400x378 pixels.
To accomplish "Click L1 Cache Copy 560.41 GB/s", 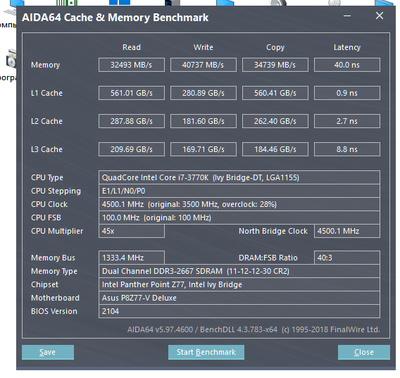I will tap(275, 93).
